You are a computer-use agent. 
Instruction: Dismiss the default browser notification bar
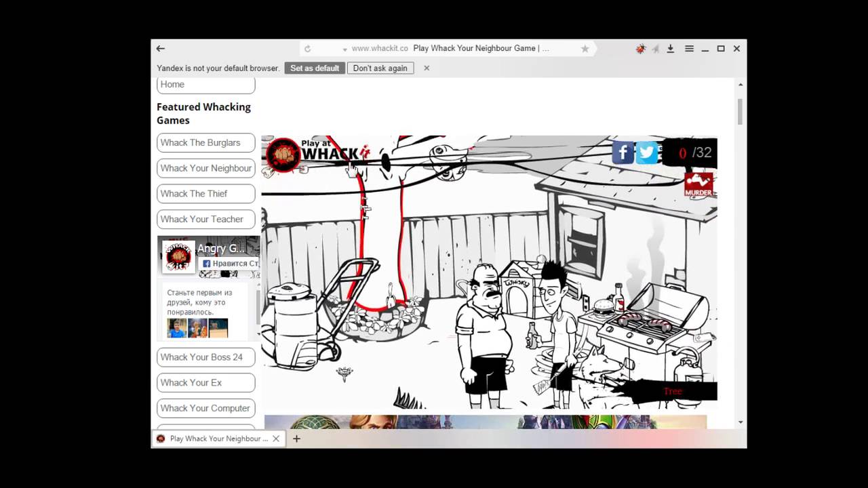tap(427, 68)
